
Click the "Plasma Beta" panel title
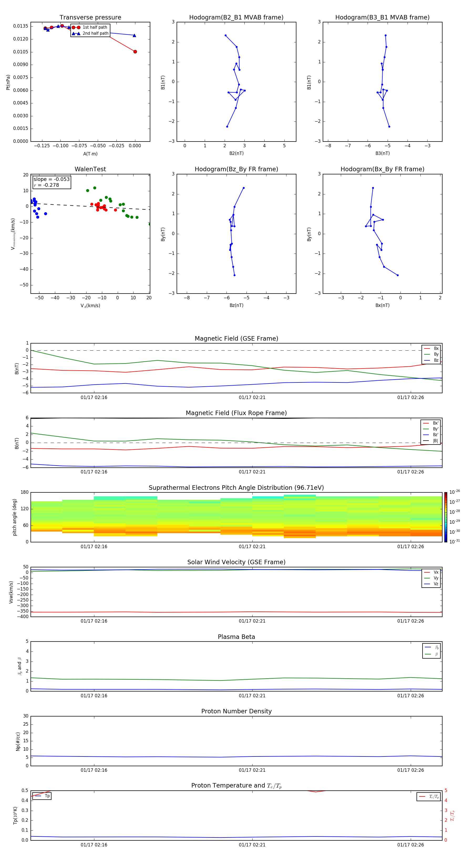[236, 637]
